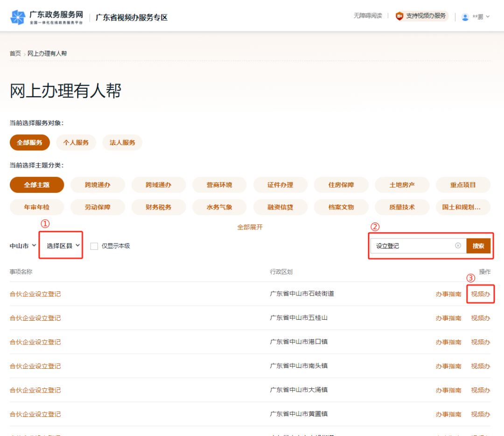Open the 中山市 city dropdown
Viewport: 504px width, 436px height.
pyautogui.click(x=22, y=246)
